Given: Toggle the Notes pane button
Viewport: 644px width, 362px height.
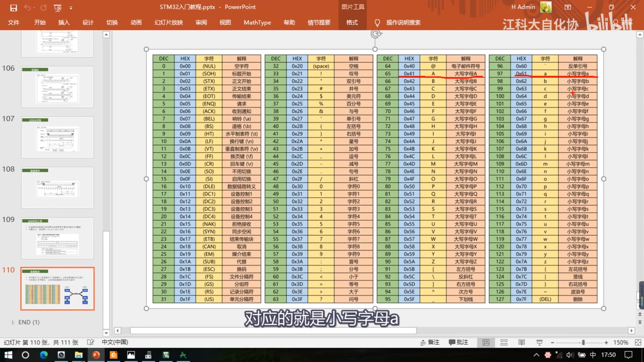Looking at the screenshot, I should coord(430,342).
